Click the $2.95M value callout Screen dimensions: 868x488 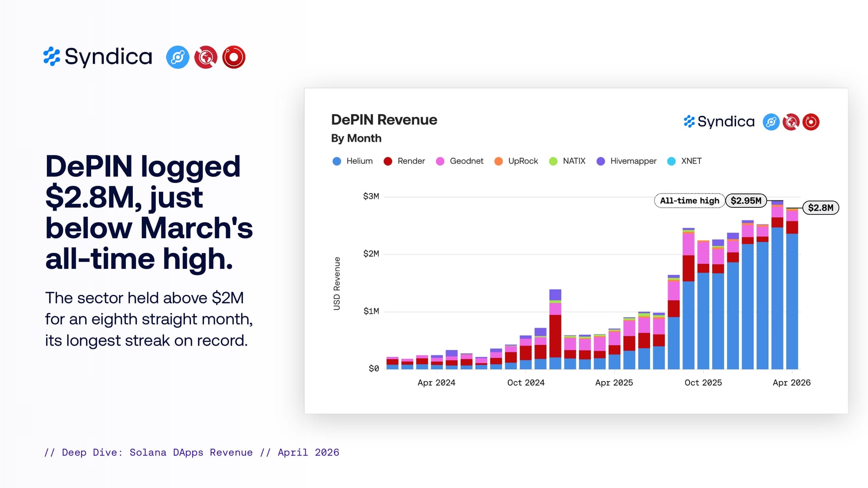click(x=746, y=201)
